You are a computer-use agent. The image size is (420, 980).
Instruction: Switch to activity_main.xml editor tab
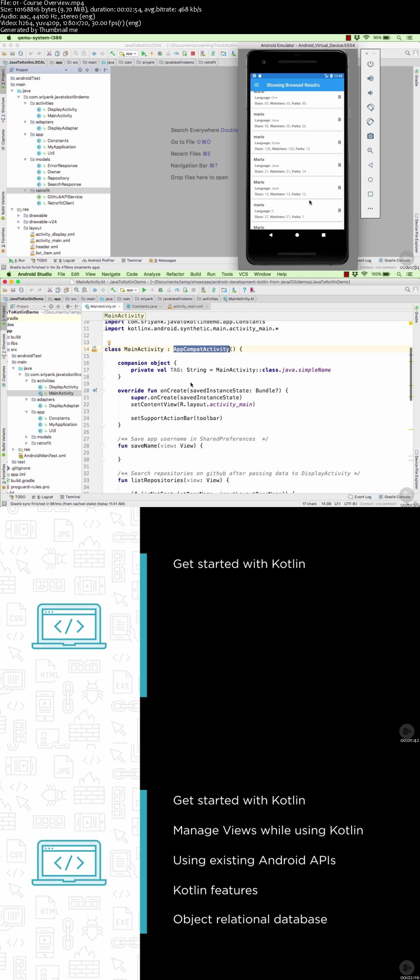click(x=188, y=306)
